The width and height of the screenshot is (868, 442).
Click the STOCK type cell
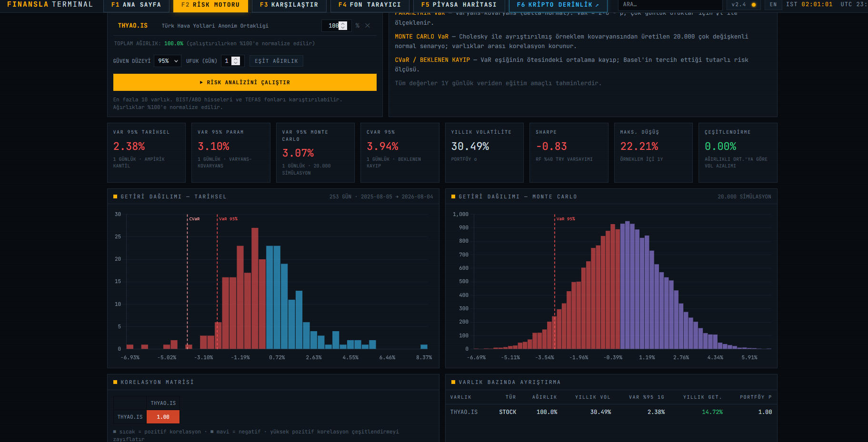(x=508, y=412)
